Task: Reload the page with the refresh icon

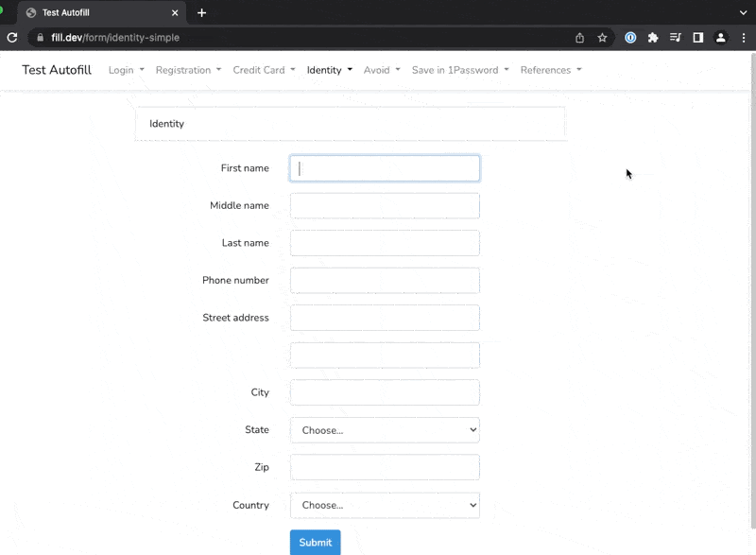Action: click(12, 38)
